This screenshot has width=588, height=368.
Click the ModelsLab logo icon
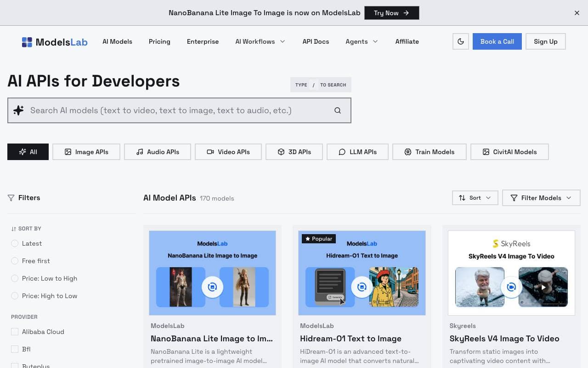click(27, 42)
